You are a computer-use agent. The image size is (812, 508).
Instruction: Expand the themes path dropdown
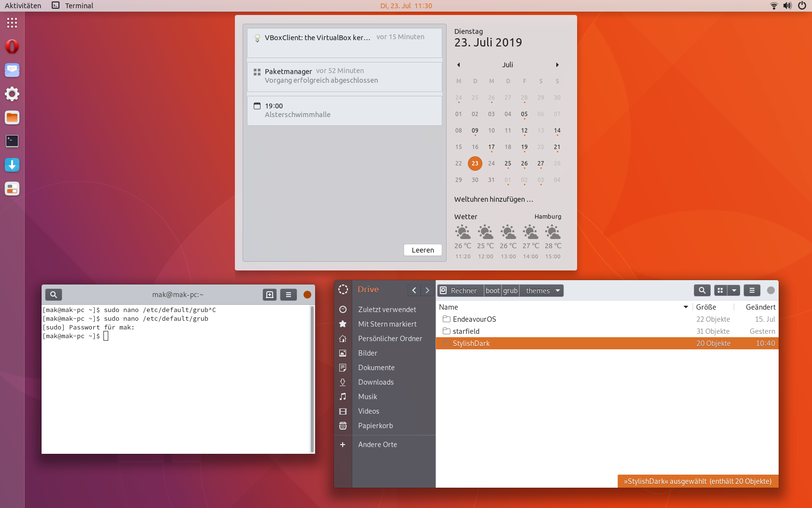coord(558,291)
